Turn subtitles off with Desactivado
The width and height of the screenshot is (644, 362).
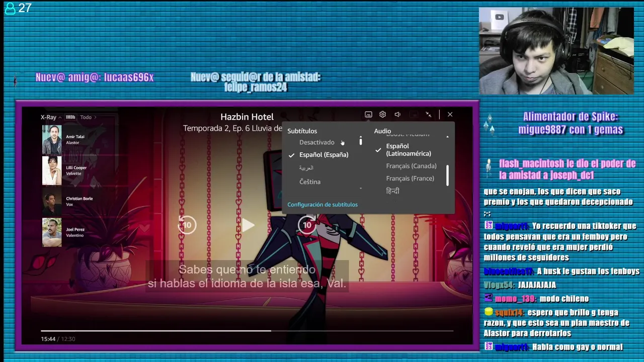click(x=316, y=142)
